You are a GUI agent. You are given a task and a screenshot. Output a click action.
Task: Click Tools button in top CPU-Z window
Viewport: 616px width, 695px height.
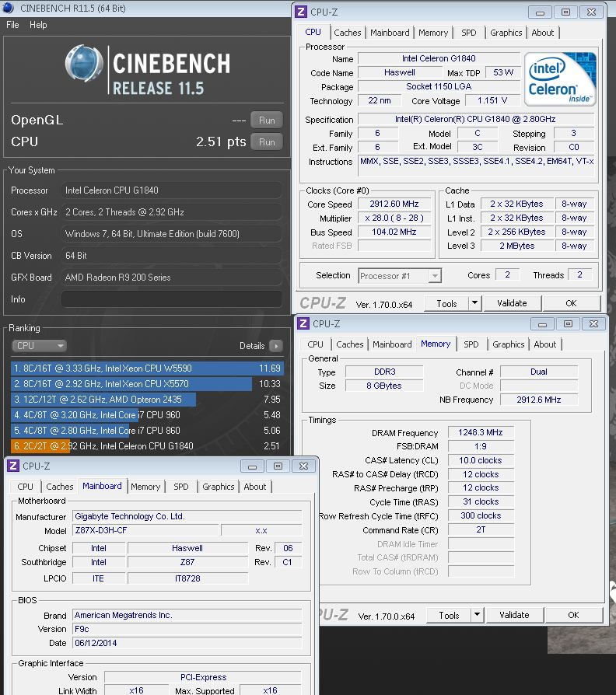446,304
